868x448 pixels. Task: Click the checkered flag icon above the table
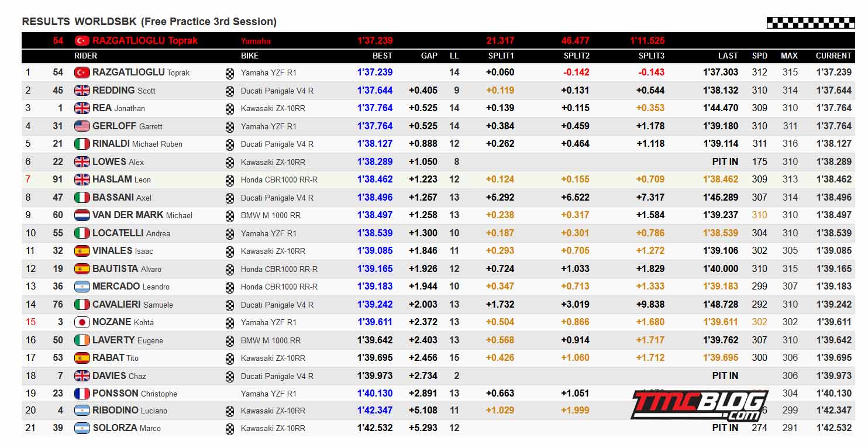(x=811, y=23)
